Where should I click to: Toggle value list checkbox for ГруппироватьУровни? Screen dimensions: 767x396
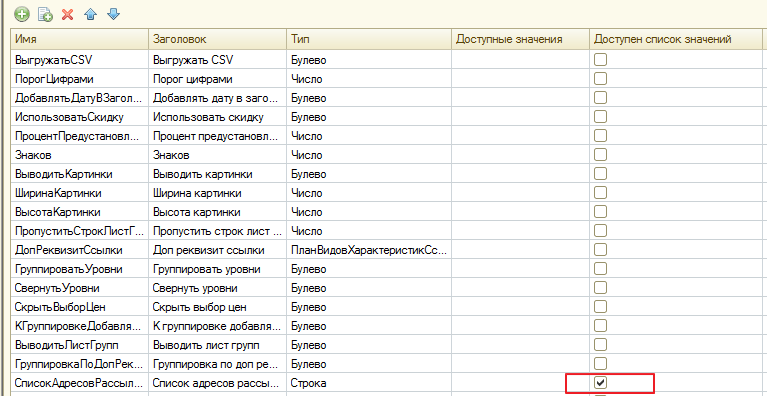[x=600, y=269]
